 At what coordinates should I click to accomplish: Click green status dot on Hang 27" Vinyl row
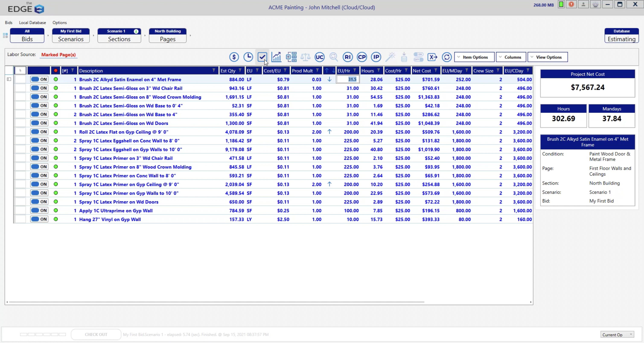pos(56,219)
